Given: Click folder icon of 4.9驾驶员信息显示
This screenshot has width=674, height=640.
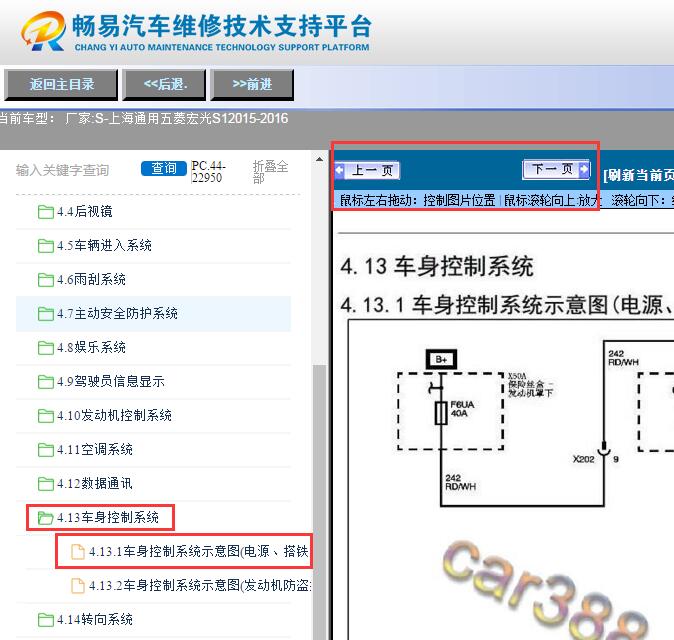Looking at the screenshot, I should pyautogui.click(x=46, y=381).
